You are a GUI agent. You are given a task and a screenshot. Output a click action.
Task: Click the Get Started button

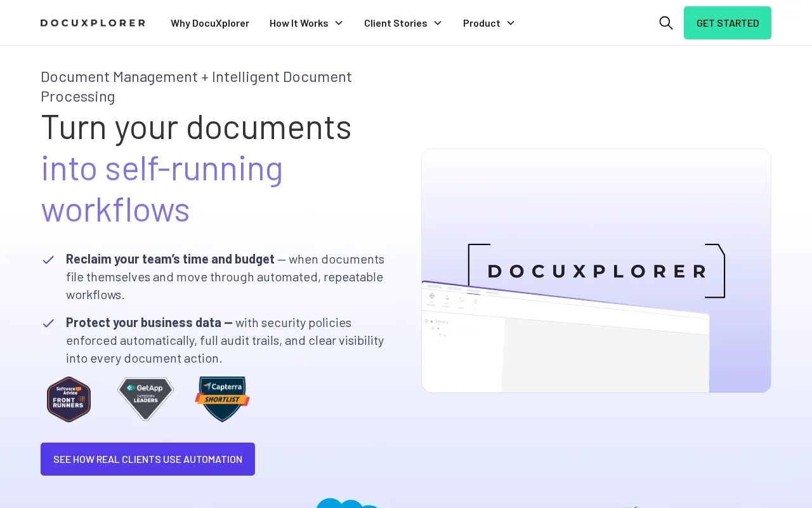(728, 23)
